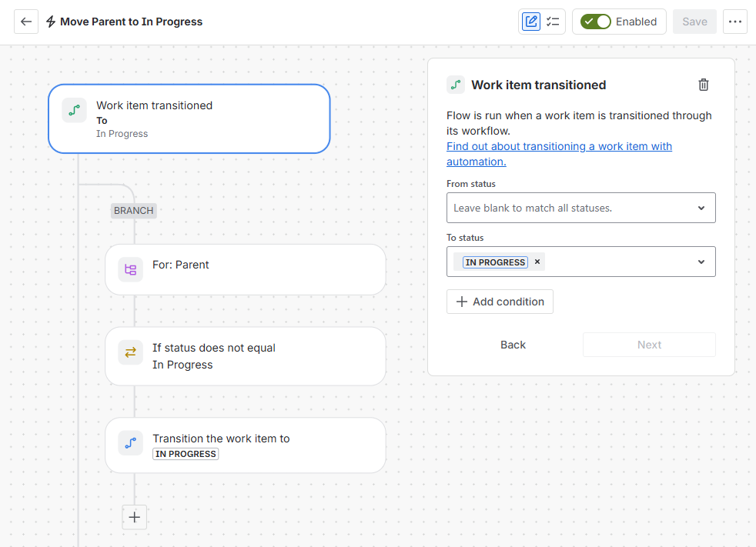Click the Add condition button
756x547 pixels.
coord(500,302)
